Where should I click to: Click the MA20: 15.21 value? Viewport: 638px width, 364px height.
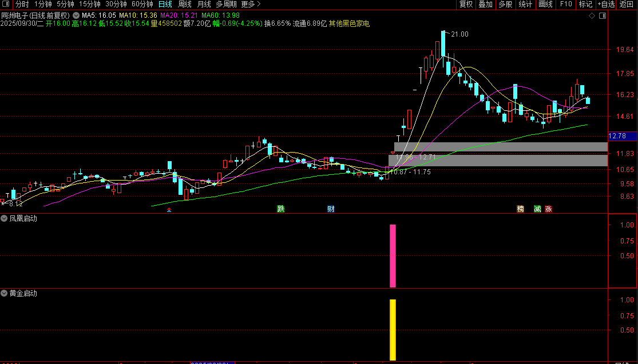[x=179, y=15]
